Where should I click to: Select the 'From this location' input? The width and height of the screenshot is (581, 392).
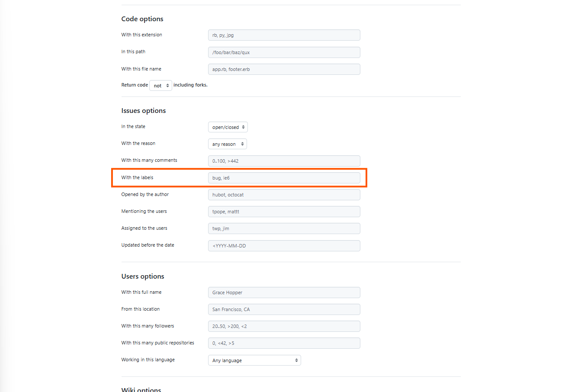coord(284,309)
